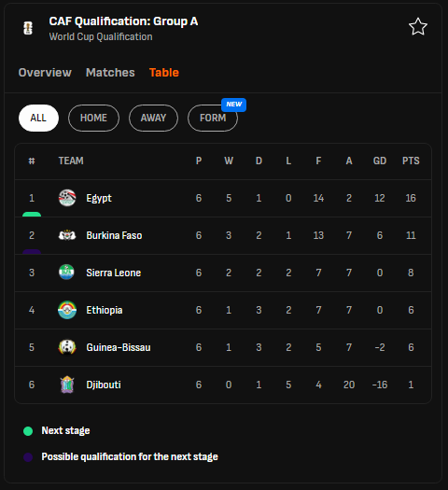Click the Burkina Faso team crest
Image resolution: width=448 pixels, height=490 pixels.
click(67, 235)
